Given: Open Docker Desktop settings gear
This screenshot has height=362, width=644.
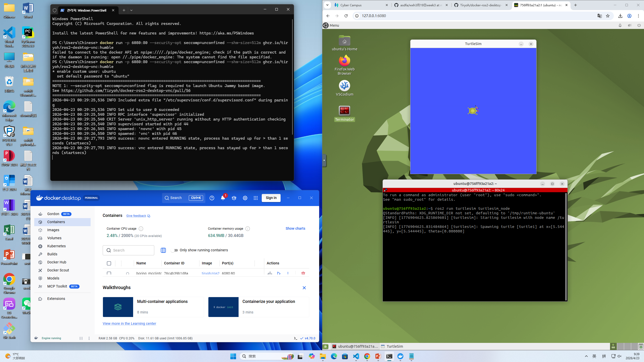Looking at the screenshot, I should tap(245, 198).
